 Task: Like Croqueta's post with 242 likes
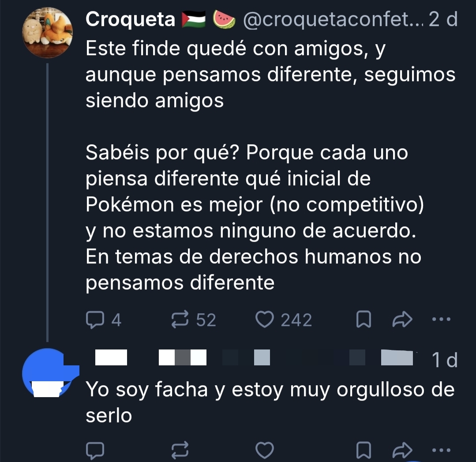pos(265,320)
